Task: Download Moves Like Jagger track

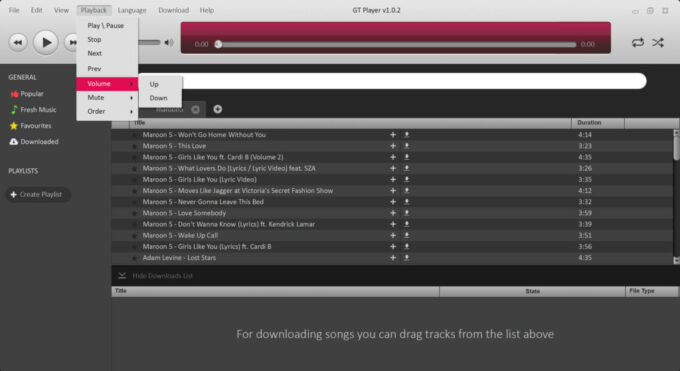Action: coord(407,191)
